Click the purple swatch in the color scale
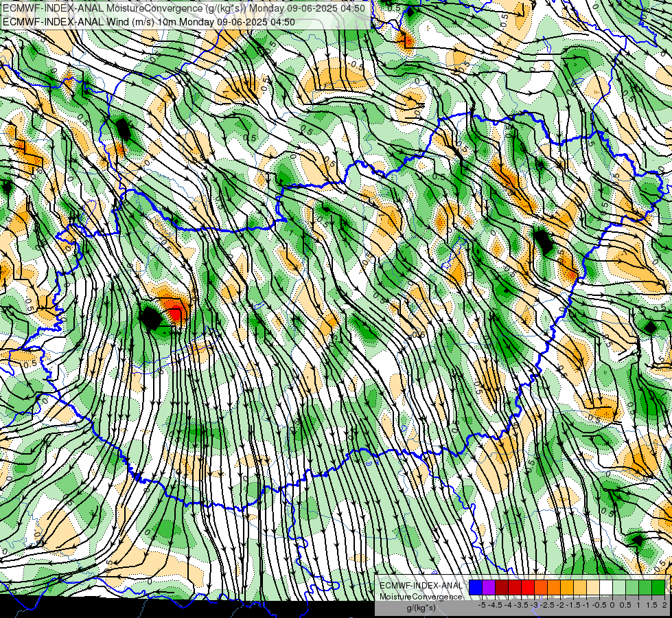 coord(489,588)
